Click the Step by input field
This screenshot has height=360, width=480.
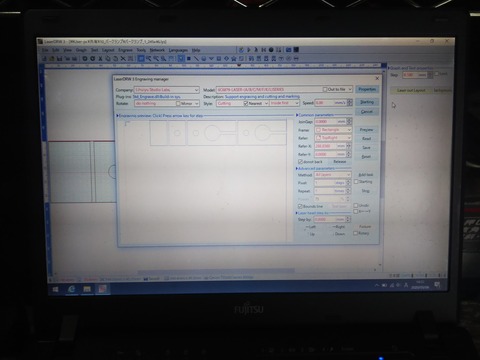[x=329, y=219]
